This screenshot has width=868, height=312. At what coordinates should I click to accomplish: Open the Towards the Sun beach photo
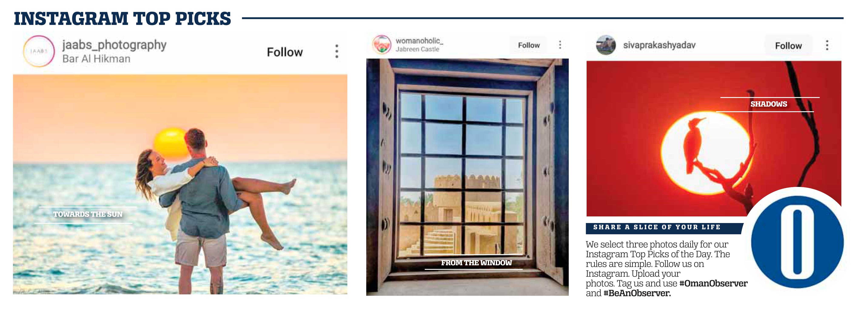180,184
